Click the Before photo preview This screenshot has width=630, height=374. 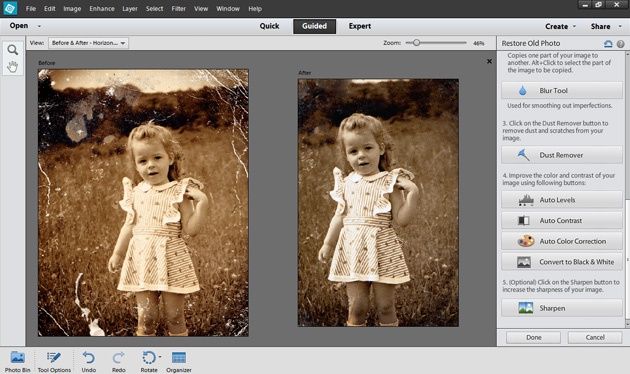143,202
